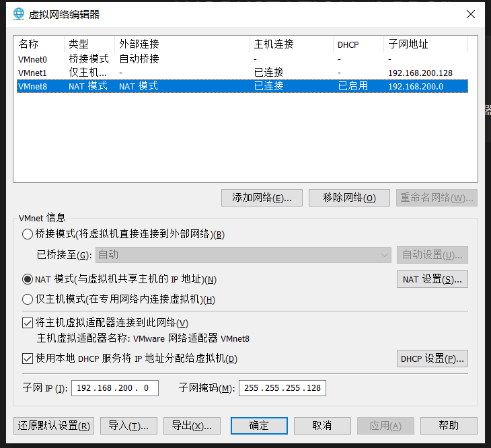Click the 子网地址 column header
The image size is (491, 448).
click(x=426, y=44)
